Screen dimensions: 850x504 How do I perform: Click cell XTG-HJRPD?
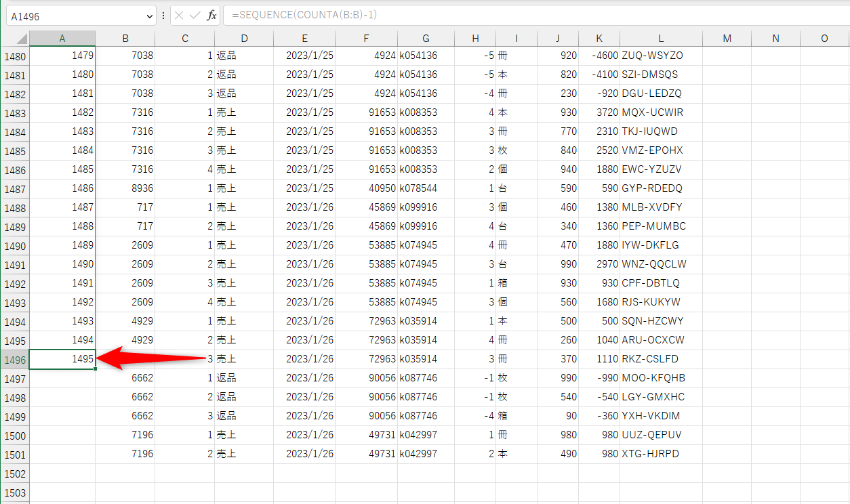point(662,454)
